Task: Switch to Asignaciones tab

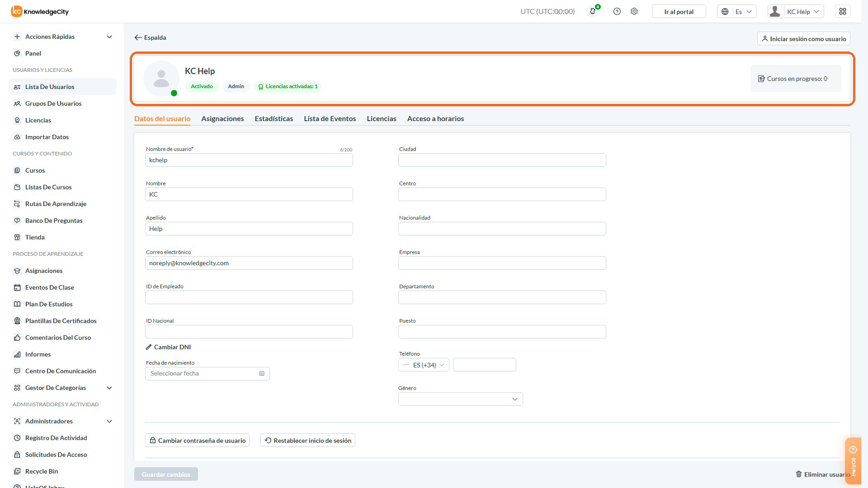Action: pos(222,118)
